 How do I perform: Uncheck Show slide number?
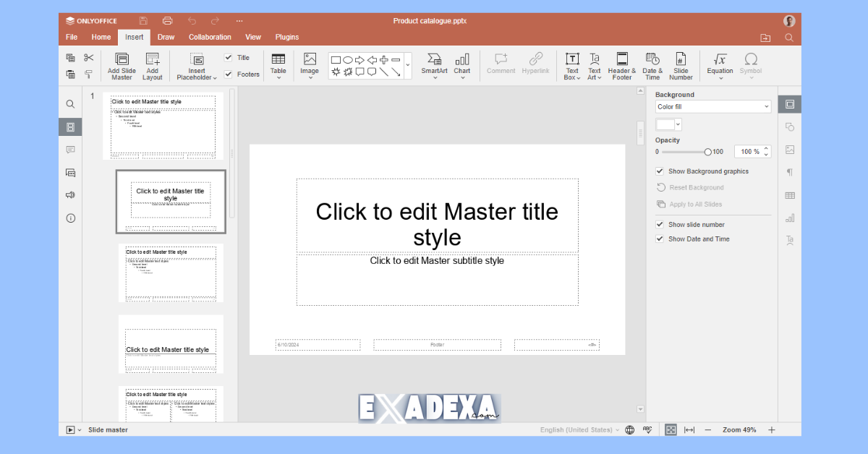click(659, 224)
